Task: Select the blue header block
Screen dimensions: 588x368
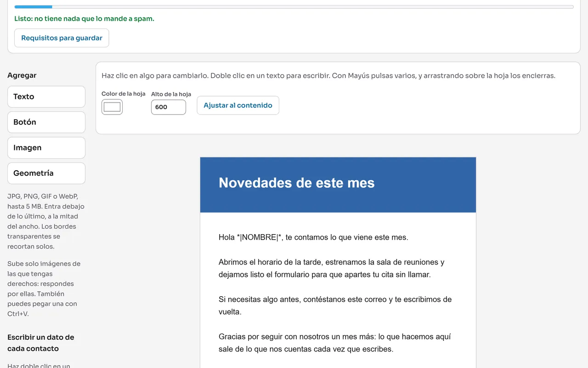Action: point(338,185)
